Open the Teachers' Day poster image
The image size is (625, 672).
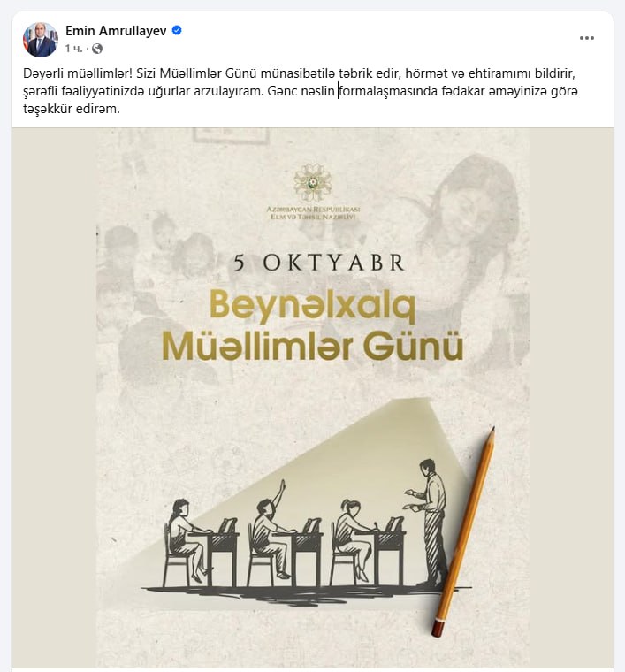[313, 397]
